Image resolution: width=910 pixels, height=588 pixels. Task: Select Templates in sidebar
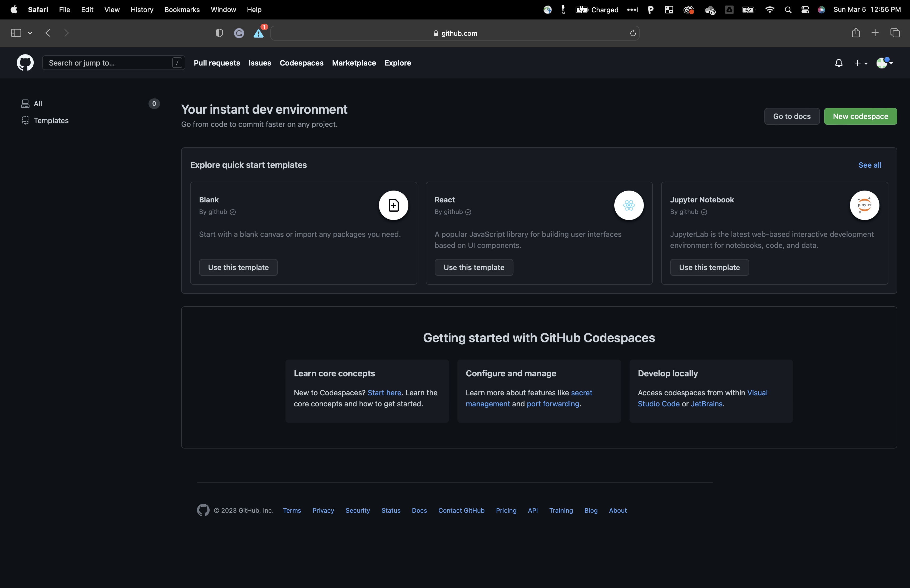(90, 121)
